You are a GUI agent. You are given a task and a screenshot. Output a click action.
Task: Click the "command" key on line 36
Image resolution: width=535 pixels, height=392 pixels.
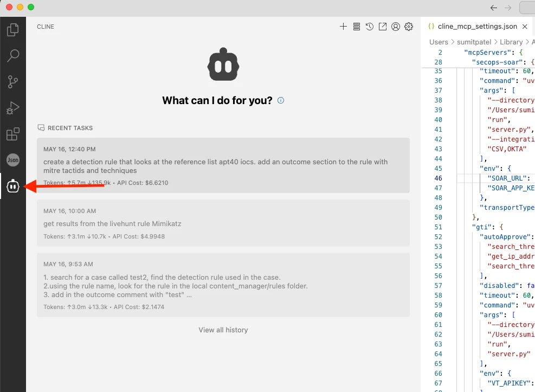coord(497,81)
